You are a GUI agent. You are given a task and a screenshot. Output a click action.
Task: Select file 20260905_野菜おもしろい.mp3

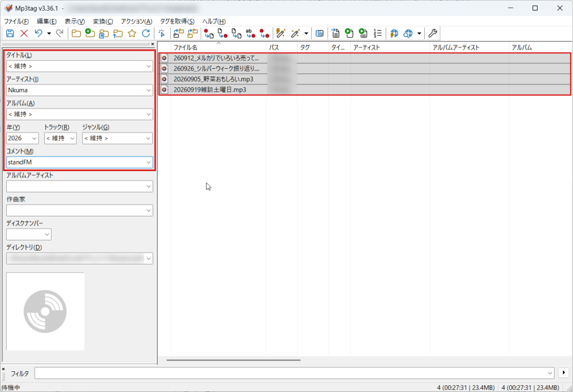[x=365, y=79]
